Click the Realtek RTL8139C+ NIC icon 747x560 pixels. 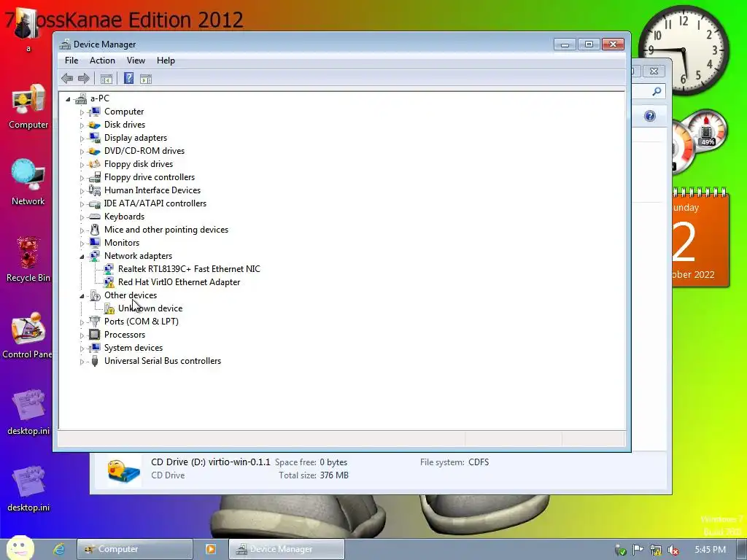coord(109,269)
